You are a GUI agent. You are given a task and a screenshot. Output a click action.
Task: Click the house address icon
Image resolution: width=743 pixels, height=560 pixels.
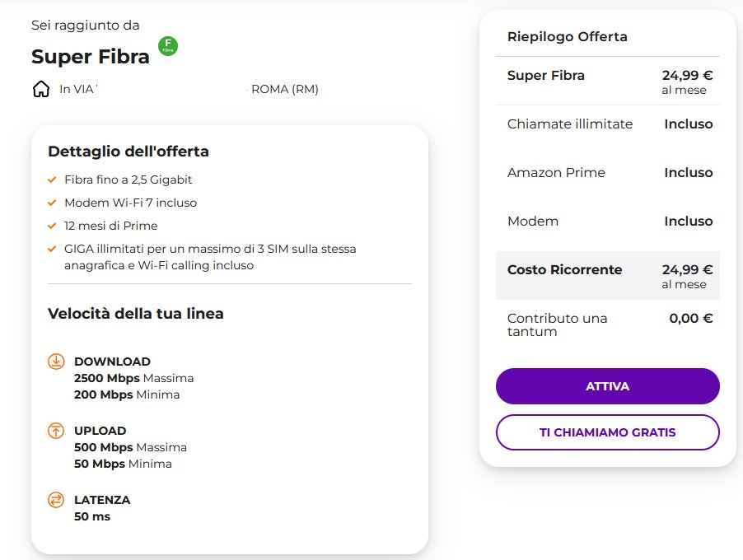(41, 89)
